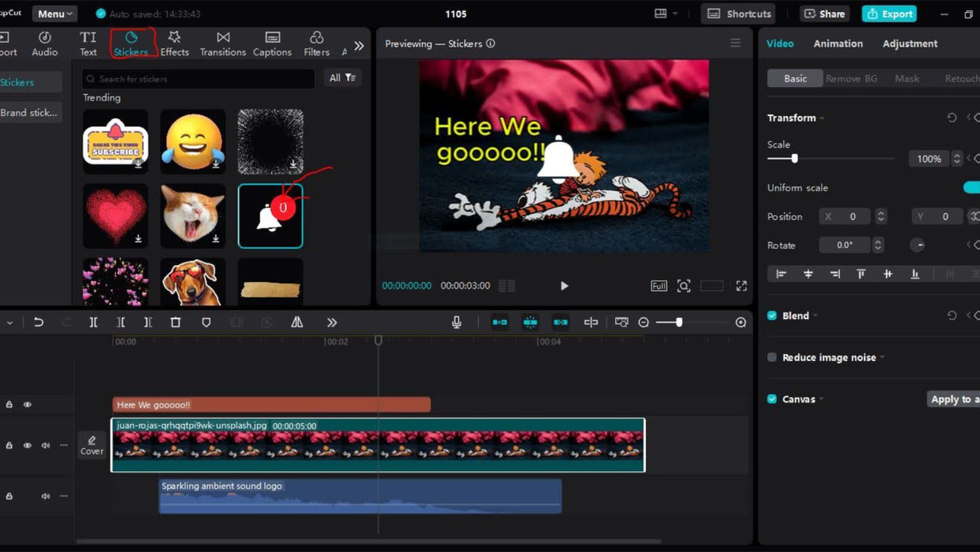Screen dimensions: 980x552
Task: Click the Share button
Action: [x=825, y=14]
